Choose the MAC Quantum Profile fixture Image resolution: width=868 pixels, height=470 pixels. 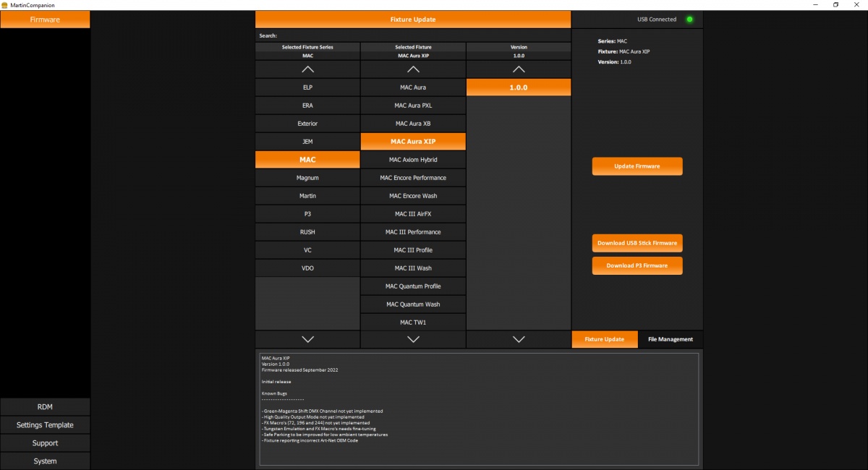[x=413, y=286]
